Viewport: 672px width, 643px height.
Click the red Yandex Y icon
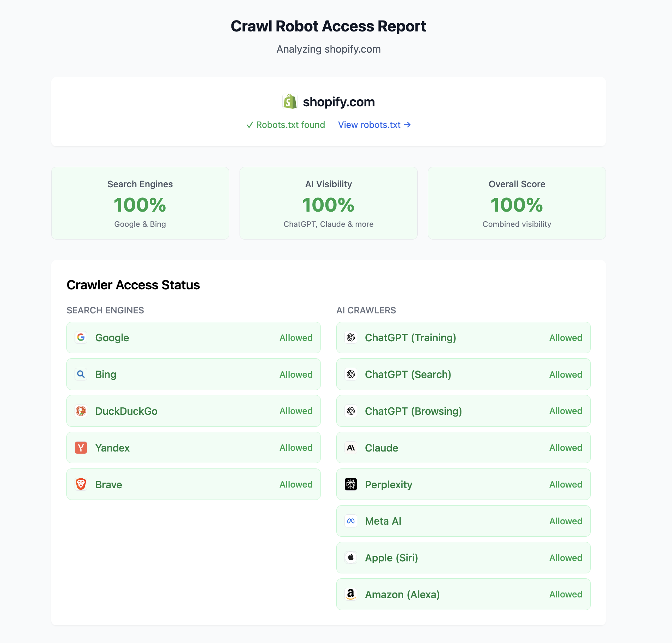point(81,448)
